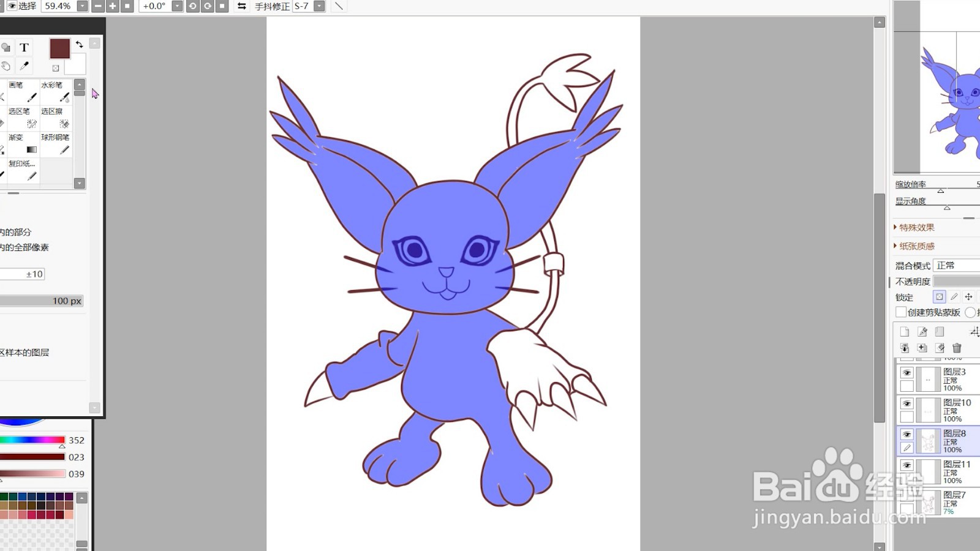Open the zoom percentage dropdown
Image resolution: width=980 pixels, height=551 pixels.
82,6
